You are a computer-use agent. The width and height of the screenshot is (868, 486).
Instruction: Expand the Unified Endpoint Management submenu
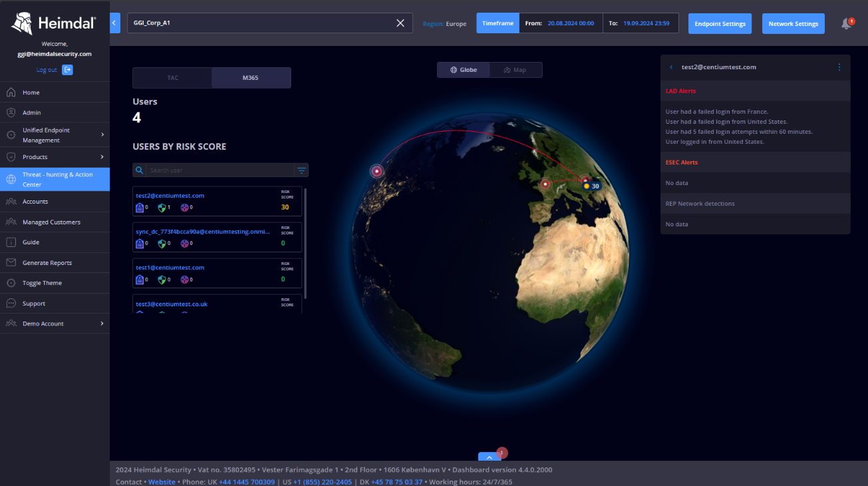(102, 134)
